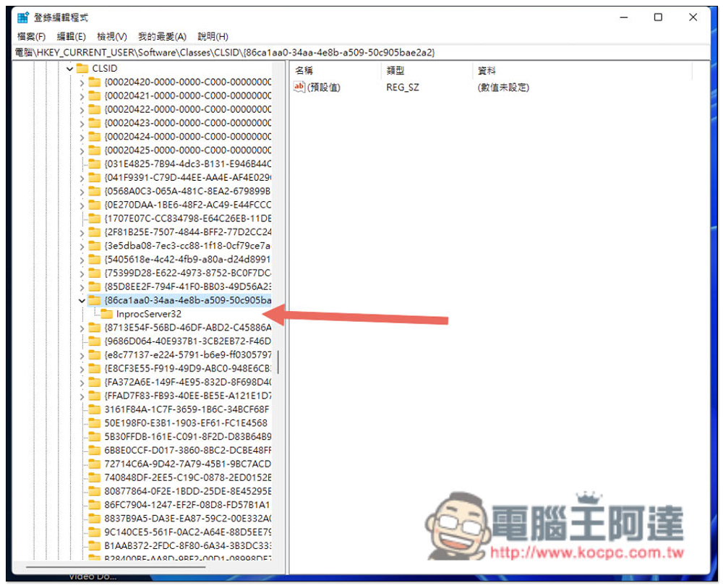Viewport: 723px width, 588px height.
Task: Click the tree pane horizontal scrollbar thumb
Action: click(116, 567)
